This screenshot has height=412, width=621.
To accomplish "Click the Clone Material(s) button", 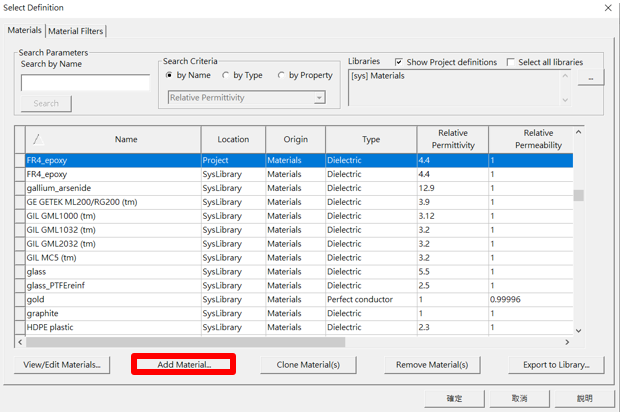I will click(x=308, y=364).
